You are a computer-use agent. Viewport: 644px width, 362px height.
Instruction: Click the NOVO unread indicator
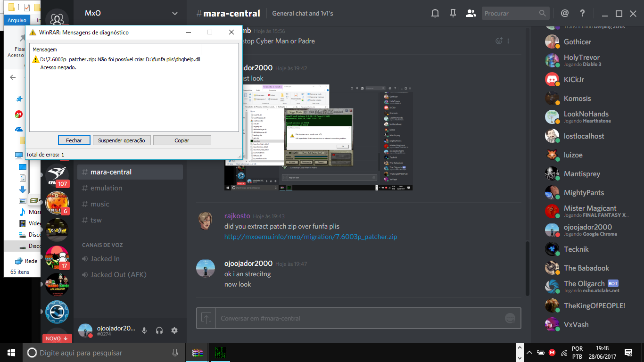coord(57,338)
